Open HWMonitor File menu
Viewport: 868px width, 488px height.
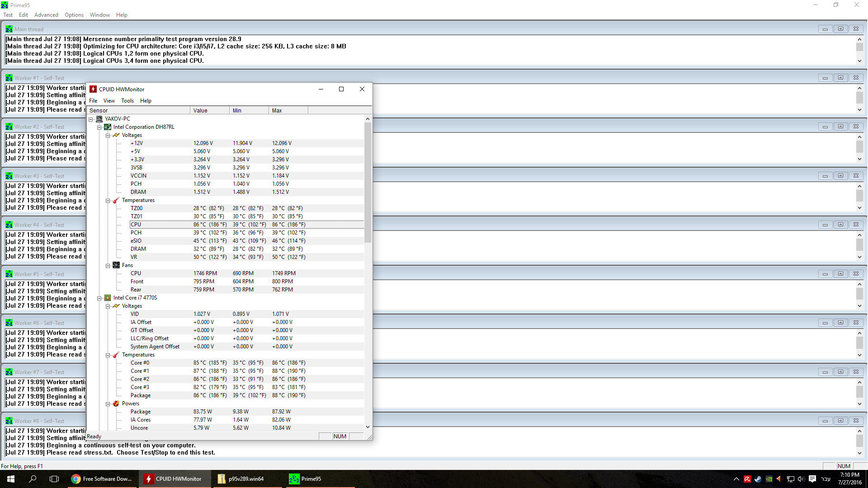click(93, 101)
